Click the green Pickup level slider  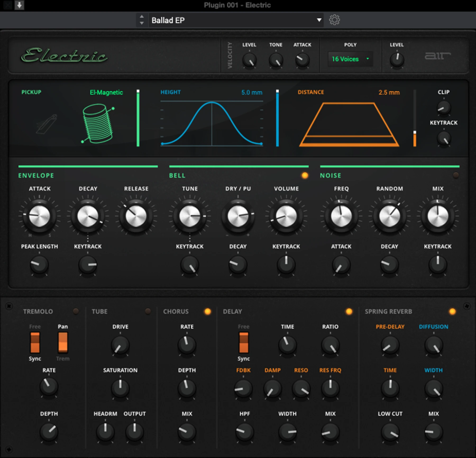pos(138,118)
